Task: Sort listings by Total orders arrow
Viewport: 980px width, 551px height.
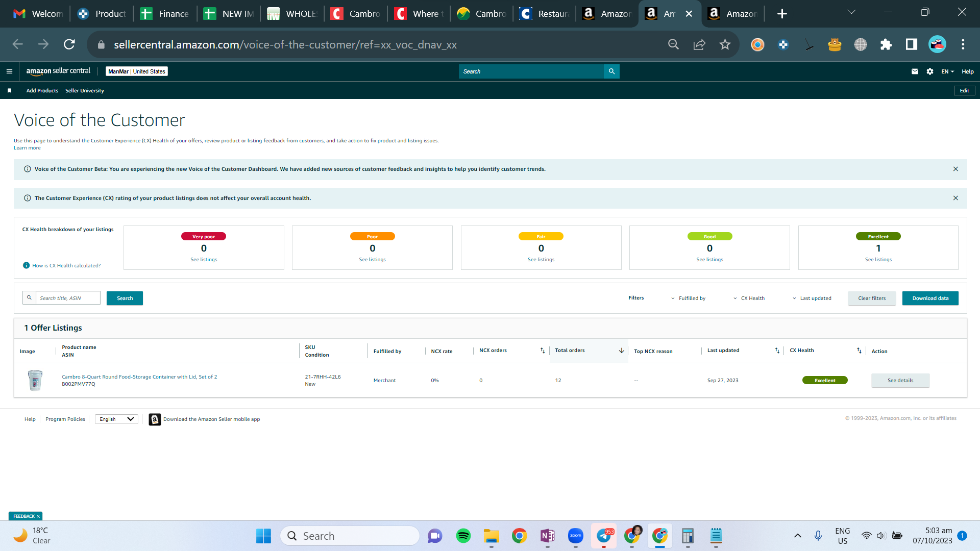Action: tap(621, 350)
